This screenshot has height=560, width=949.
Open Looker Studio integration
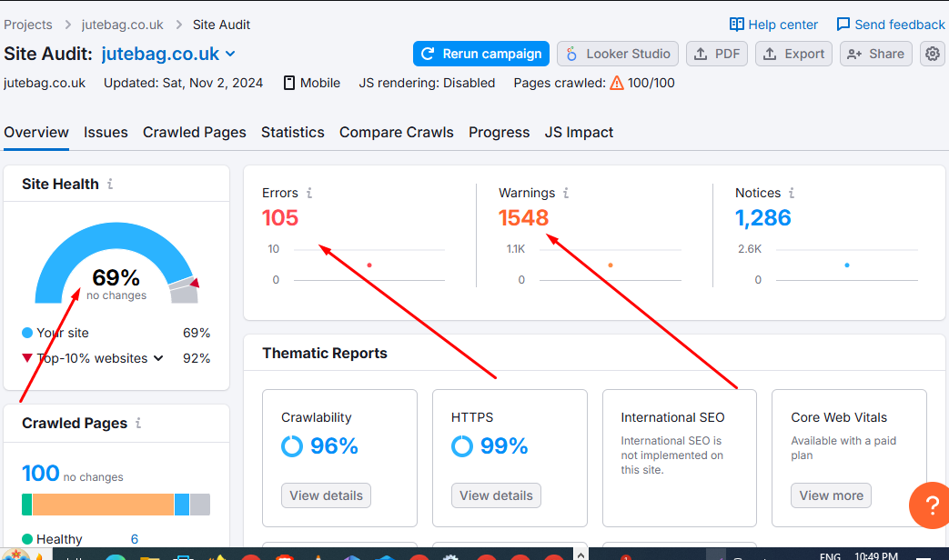coord(618,54)
